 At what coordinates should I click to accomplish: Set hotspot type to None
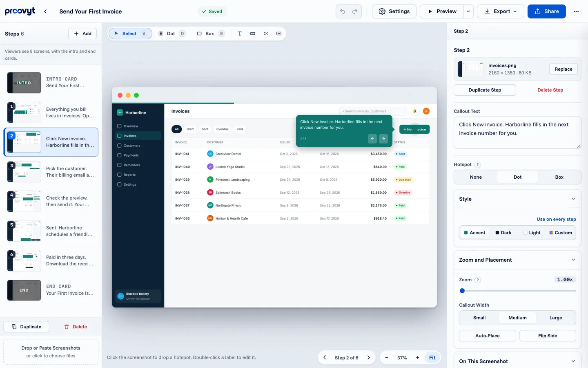(x=476, y=177)
